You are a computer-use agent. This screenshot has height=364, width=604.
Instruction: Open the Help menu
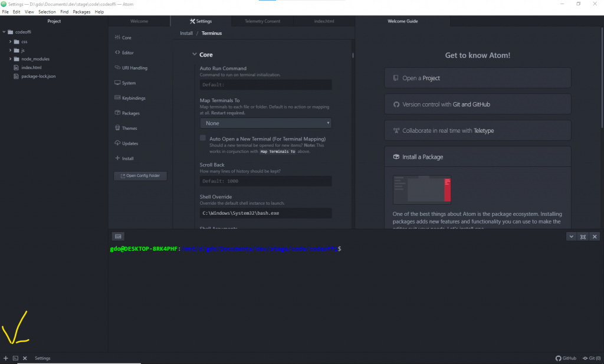[x=99, y=12]
